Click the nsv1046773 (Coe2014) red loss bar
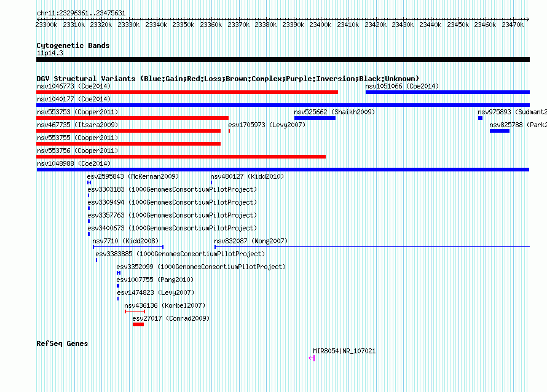This screenshot has width=547, height=392. coord(187,92)
